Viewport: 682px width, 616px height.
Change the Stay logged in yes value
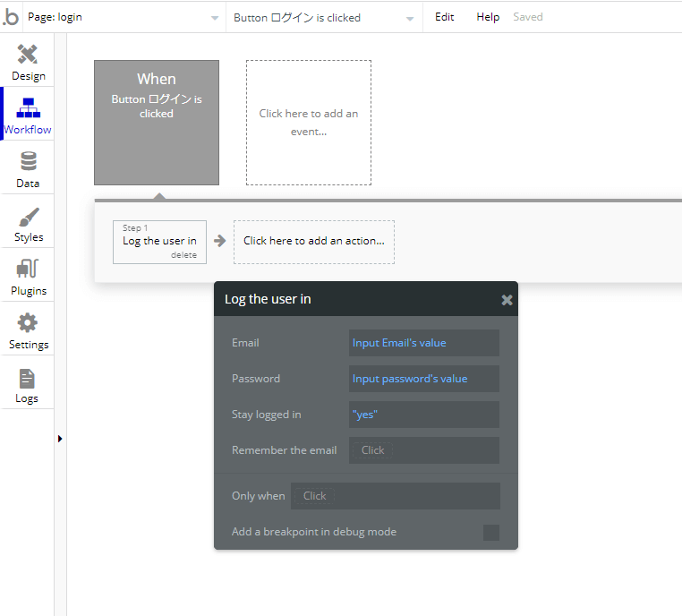pos(424,415)
